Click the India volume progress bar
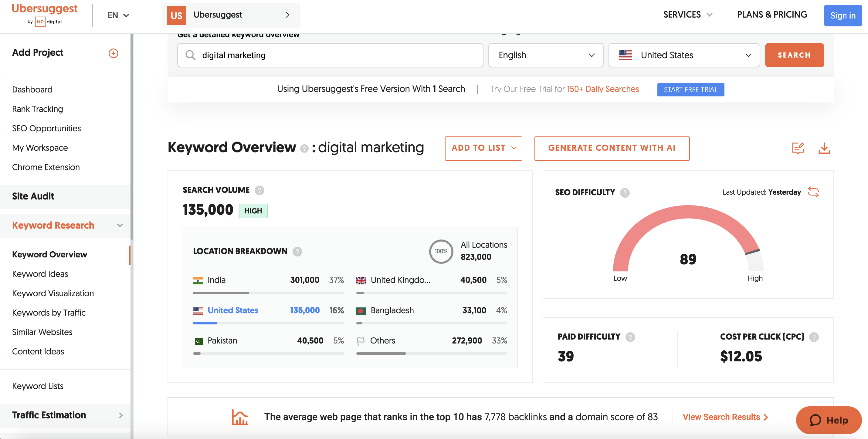The height and width of the screenshot is (439, 868). 268,293
